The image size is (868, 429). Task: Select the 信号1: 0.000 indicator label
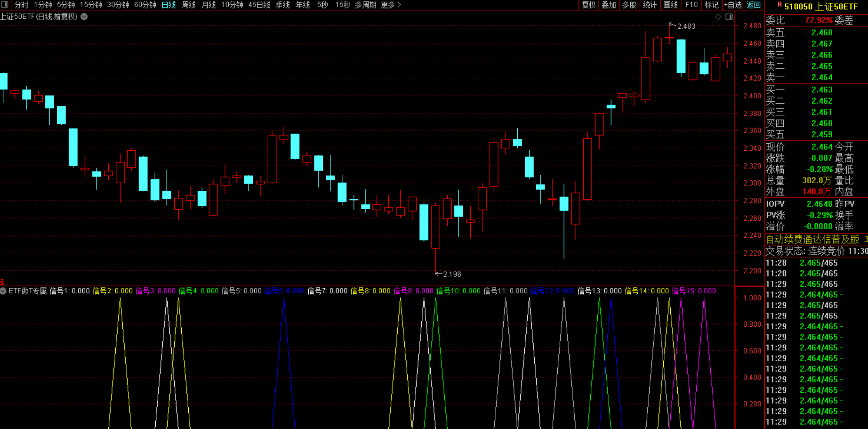click(70, 291)
